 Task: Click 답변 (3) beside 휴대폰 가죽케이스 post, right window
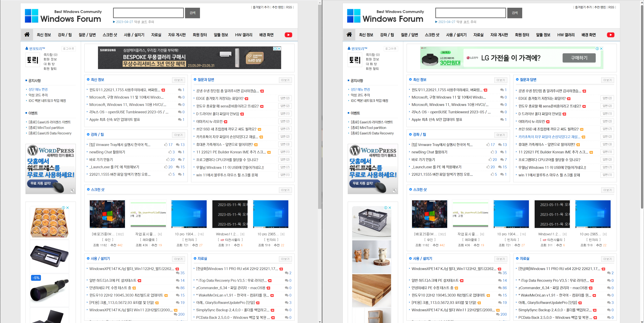(x=607, y=144)
